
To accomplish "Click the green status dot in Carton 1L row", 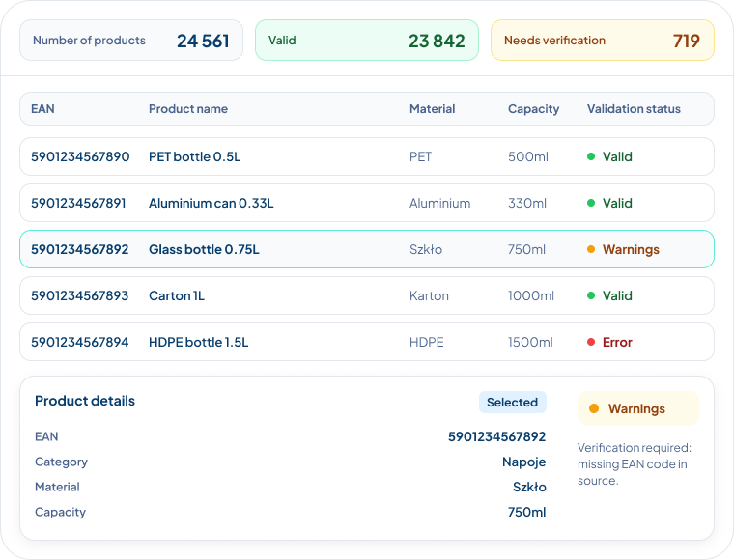I will (x=591, y=295).
